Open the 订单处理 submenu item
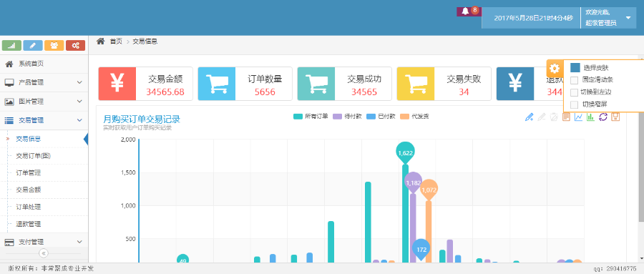This screenshot has width=644, height=274. 28,207
